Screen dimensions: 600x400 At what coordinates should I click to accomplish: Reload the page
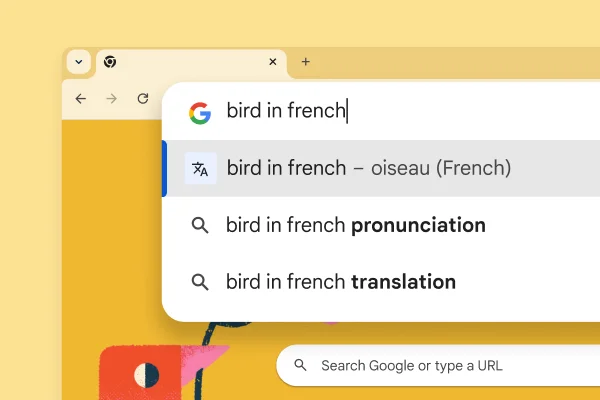(x=143, y=98)
